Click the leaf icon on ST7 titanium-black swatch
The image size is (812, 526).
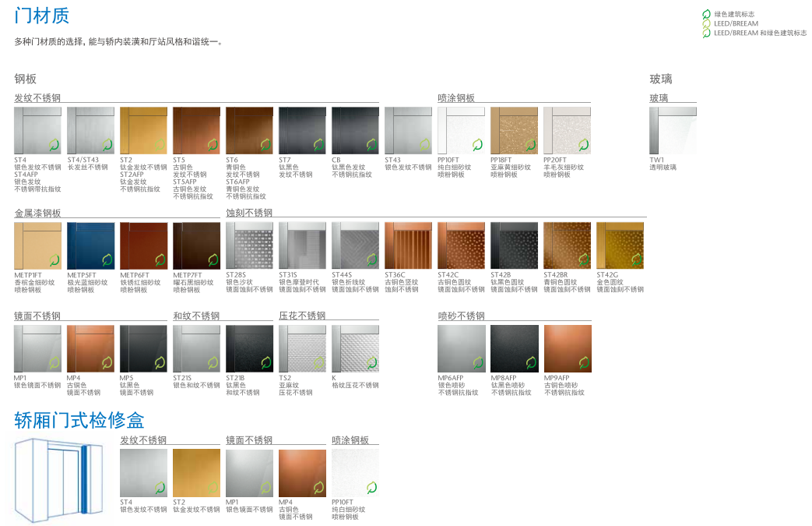click(x=318, y=144)
